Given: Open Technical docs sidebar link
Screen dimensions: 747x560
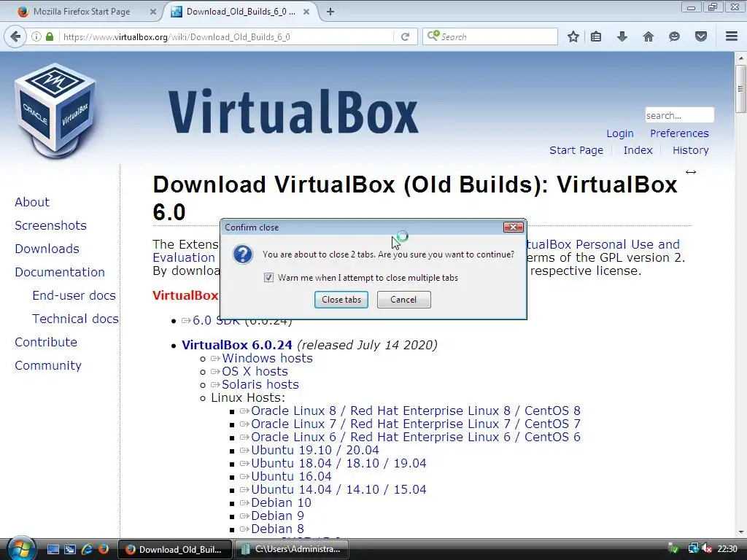Looking at the screenshot, I should click(x=75, y=319).
